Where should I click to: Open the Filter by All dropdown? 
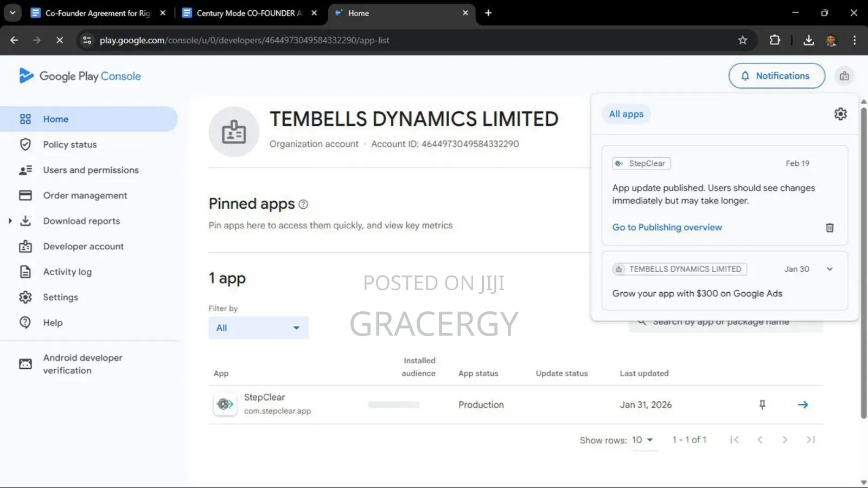[259, 328]
